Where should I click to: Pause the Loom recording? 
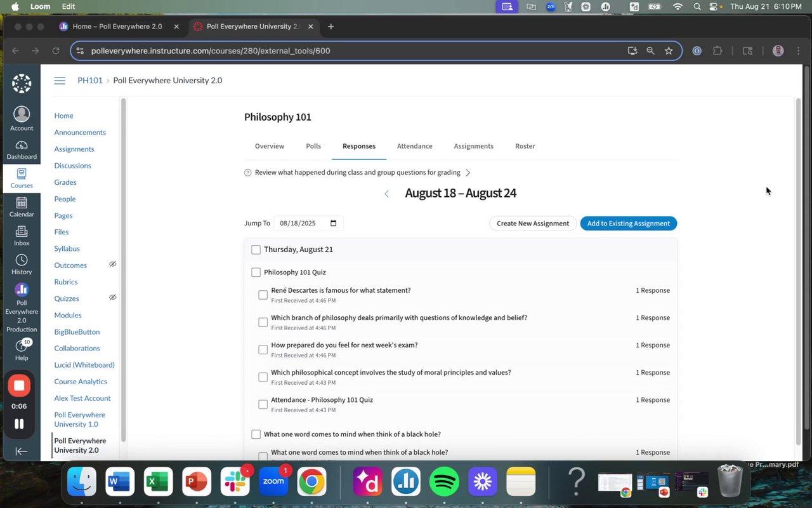[19, 424]
